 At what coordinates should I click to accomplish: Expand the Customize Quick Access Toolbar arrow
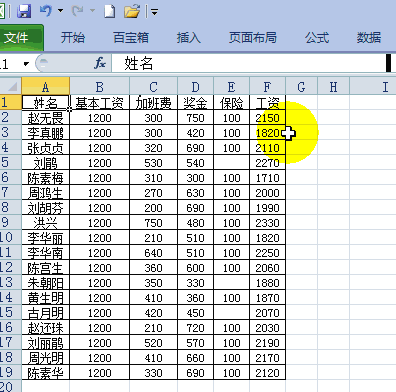pyautogui.click(x=154, y=12)
